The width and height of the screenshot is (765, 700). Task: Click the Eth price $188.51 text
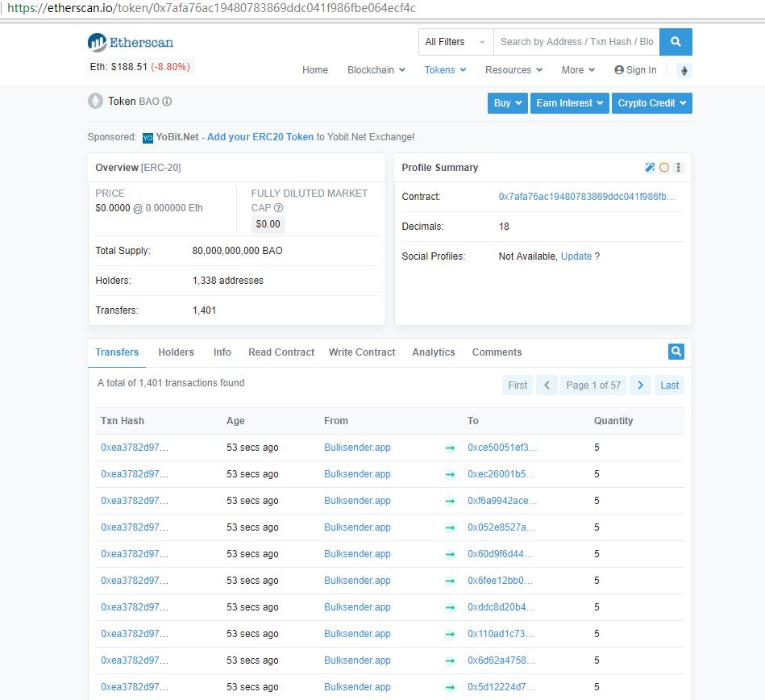[118, 67]
